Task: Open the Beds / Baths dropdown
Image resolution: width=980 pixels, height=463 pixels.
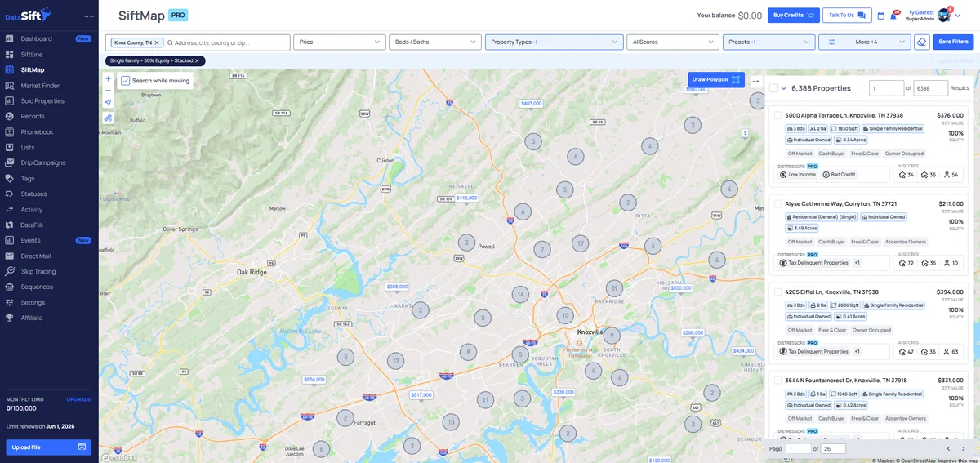Action: point(434,42)
